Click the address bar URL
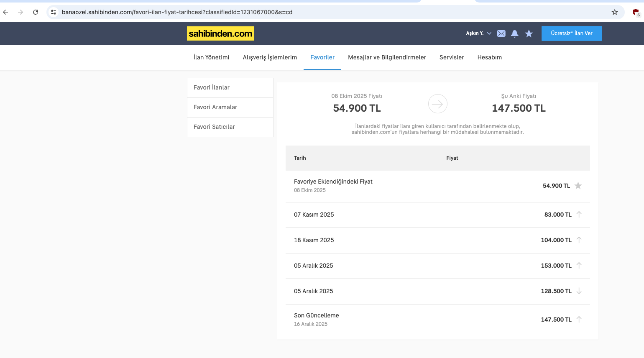Image resolution: width=644 pixels, height=358 pixels. [177, 12]
